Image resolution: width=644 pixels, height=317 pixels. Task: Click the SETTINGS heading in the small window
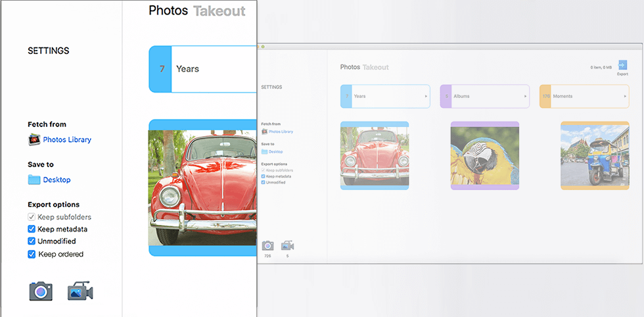271,87
